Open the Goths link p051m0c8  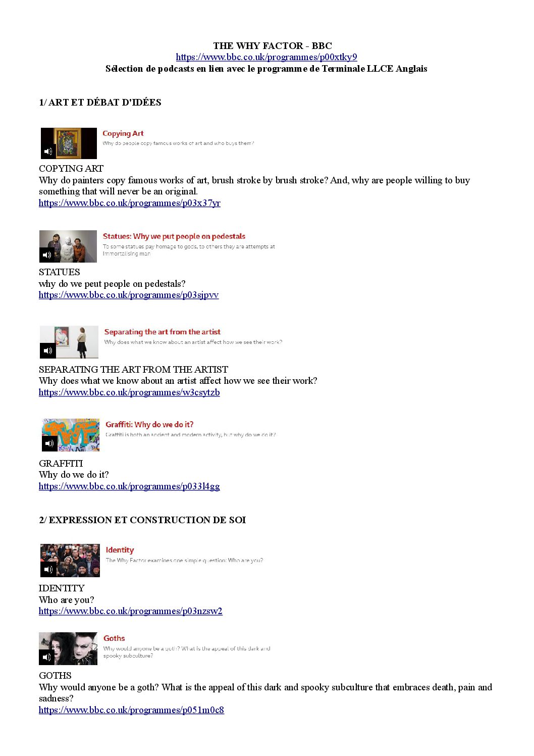point(131,710)
